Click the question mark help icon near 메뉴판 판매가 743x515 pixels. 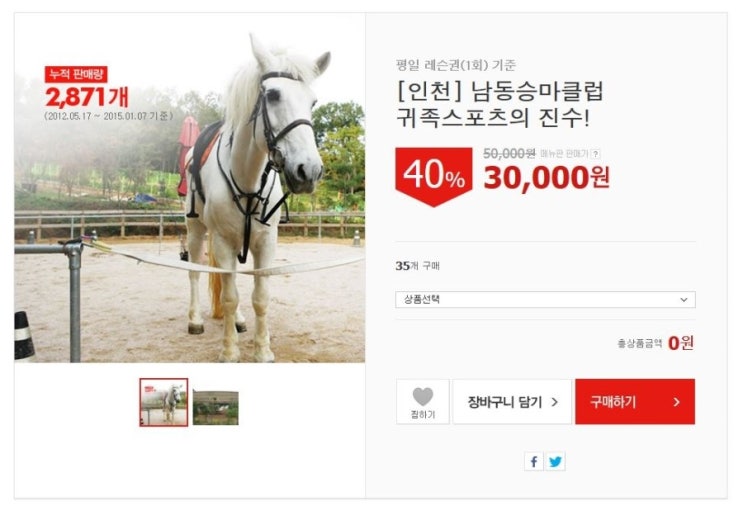[596, 154]
